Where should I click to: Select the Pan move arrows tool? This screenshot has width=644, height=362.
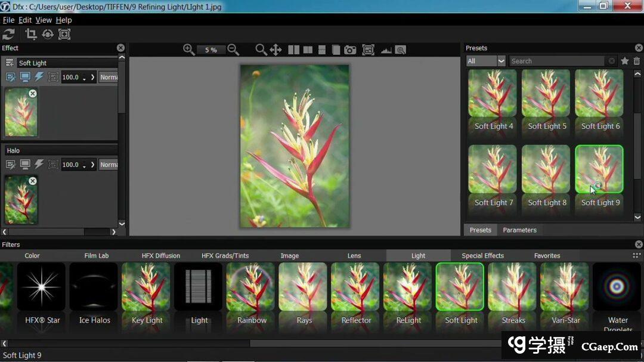pyautogui.click(x=275, y=49)
